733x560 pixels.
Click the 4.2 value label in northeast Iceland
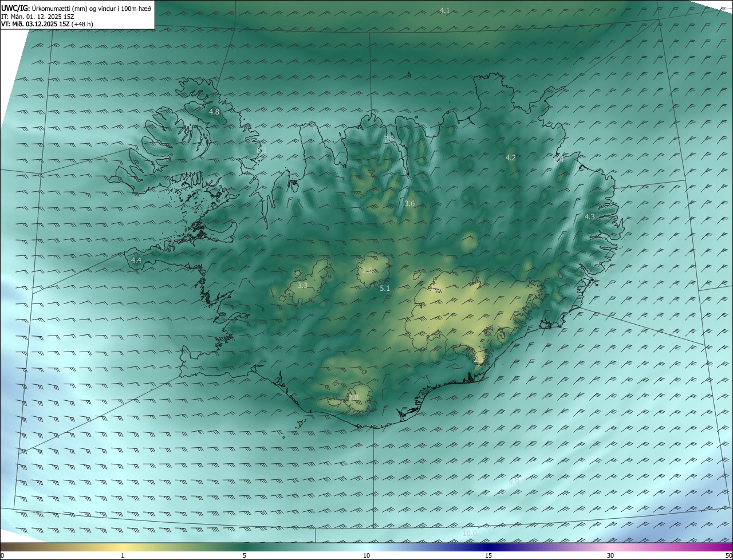click(x=511, y=157)
